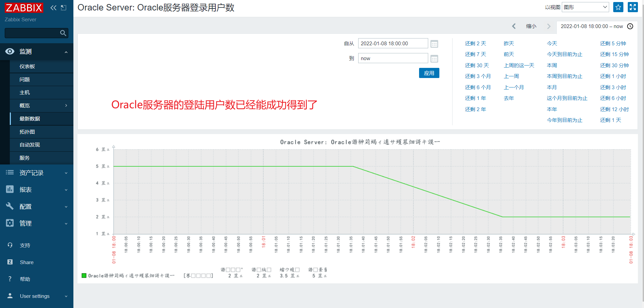This screenshot has width=644, height=308.
Task: Open the favorites star icon
Action: (x=618, y=7)
